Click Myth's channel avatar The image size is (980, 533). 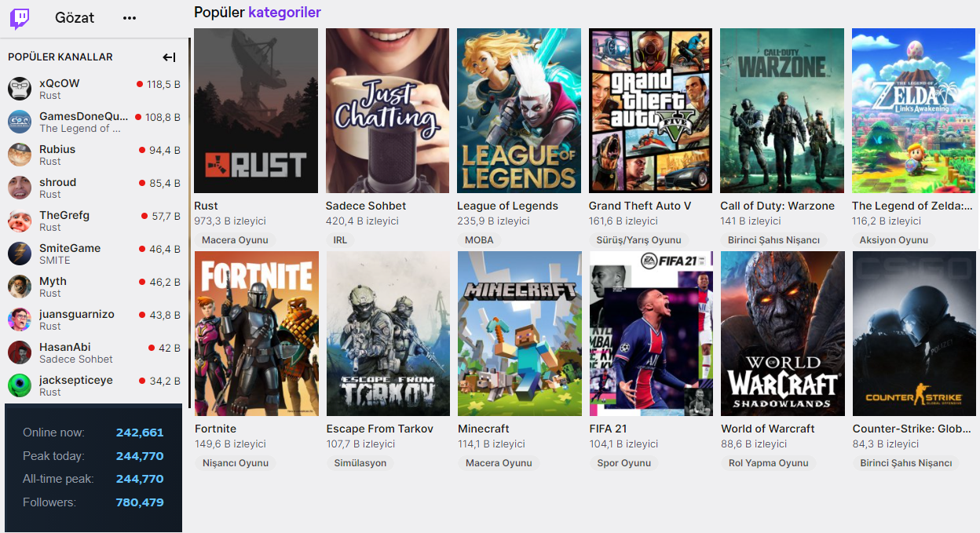pyautogui.click(x=20, y=287)
